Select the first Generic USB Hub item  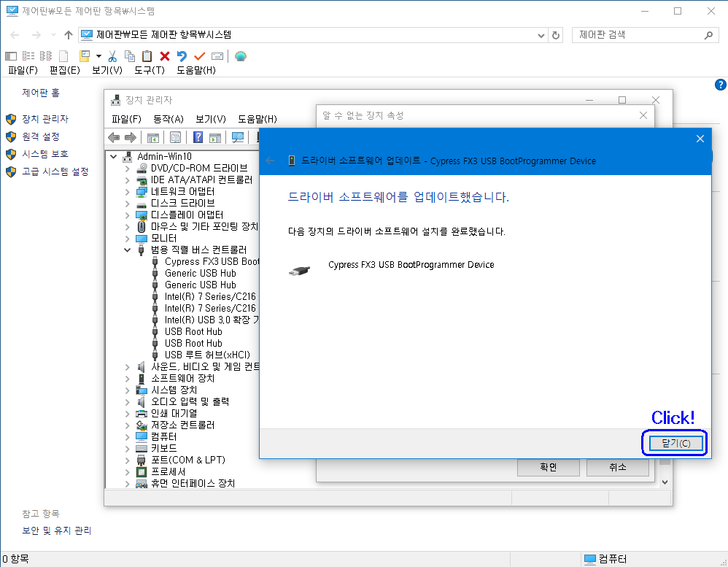point(200,273)
